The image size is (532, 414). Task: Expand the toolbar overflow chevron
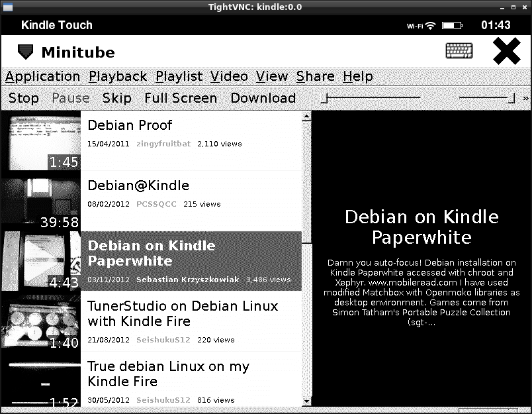525,98
